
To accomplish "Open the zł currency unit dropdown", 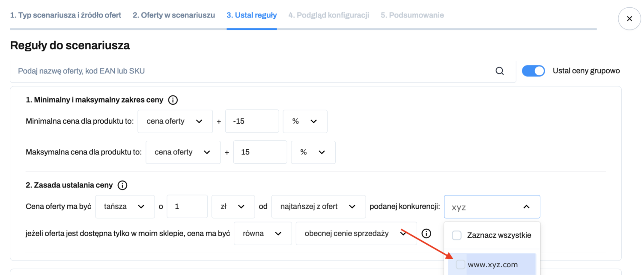I will (233, 207).
